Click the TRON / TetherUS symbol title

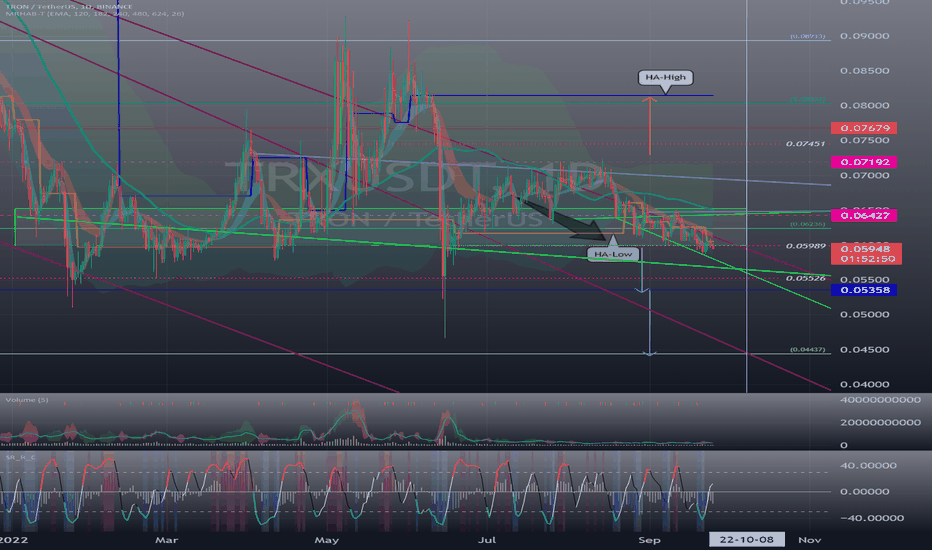pos(69,7)
